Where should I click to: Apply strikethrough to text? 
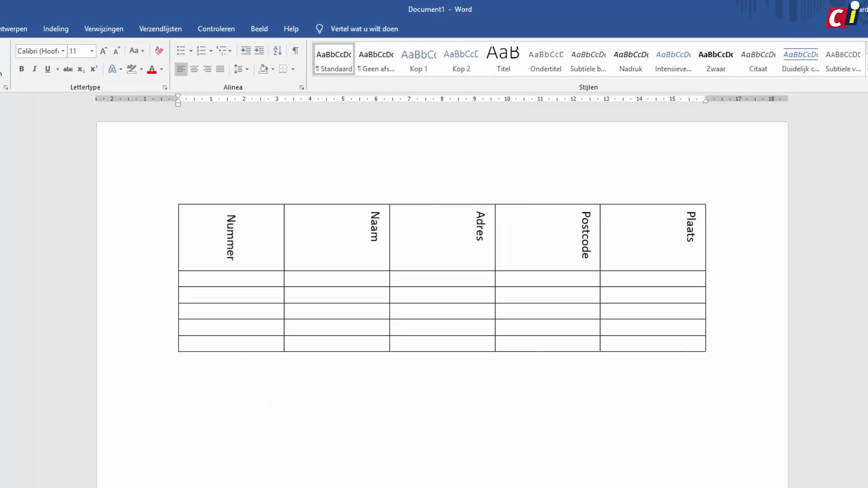[68, 69]
